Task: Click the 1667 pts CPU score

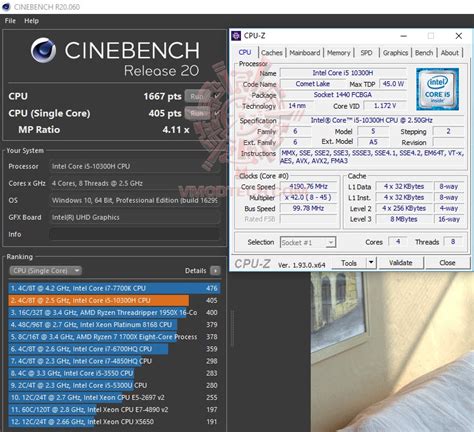Action: pyautogui.click(x=162, y=96)
